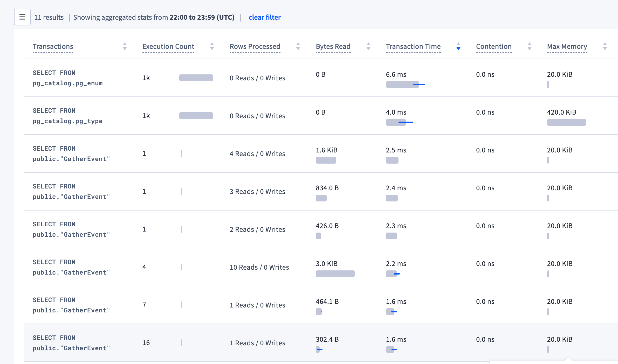Select the pg_catalog.pg_type query row
618x364 pixels.
(68, 116)
